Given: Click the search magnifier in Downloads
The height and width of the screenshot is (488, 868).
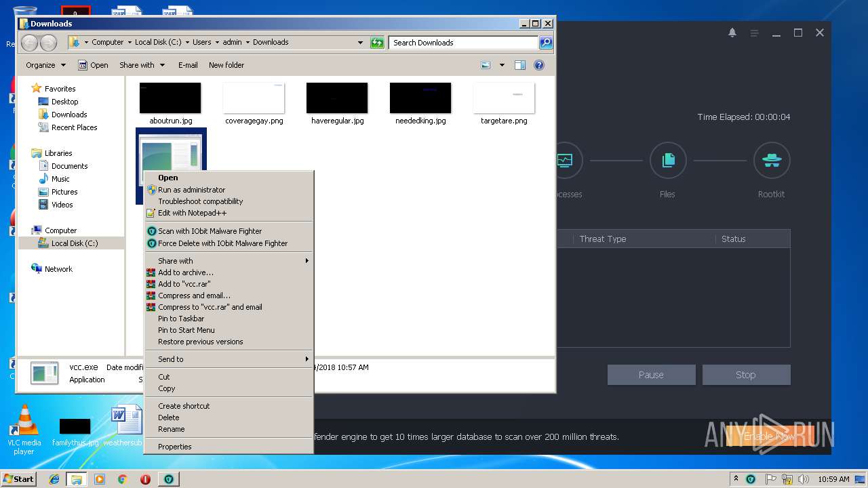Looking at the screenshot, I should 545,43.
